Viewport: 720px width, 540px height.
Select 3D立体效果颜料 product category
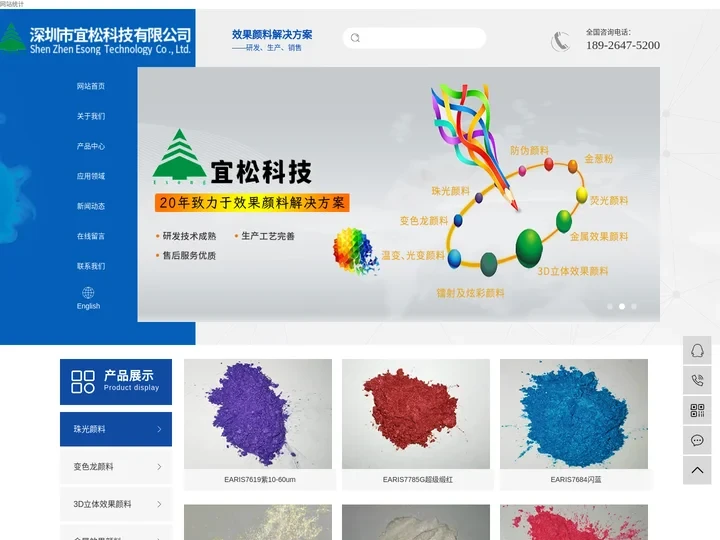[x=116, y=504]
